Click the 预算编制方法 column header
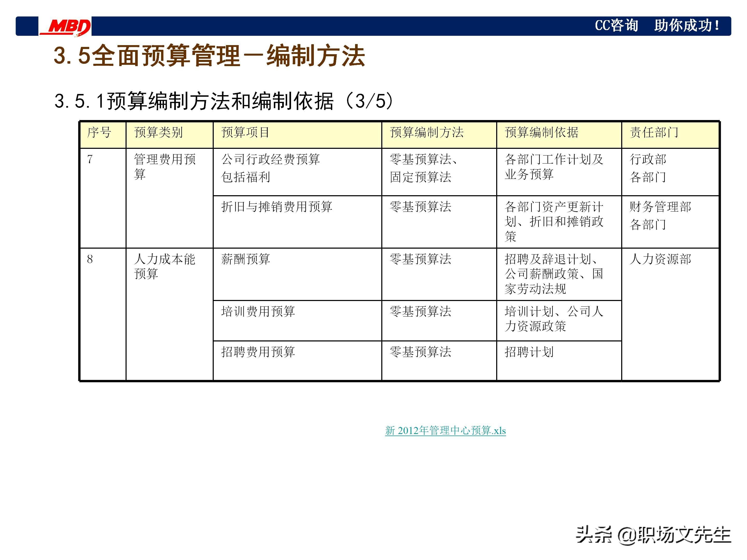Viewport: 747px width, 560px height. (439, 135)
